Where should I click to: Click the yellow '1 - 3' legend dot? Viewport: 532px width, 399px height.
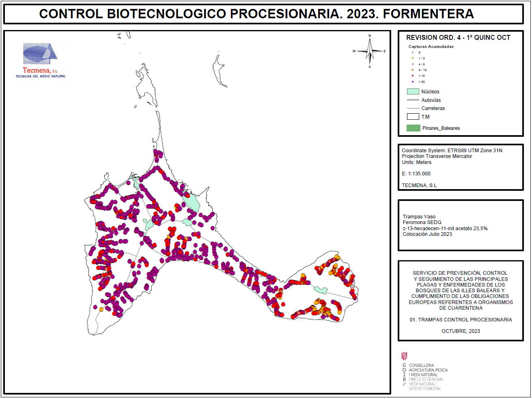(x=413, y=58)
